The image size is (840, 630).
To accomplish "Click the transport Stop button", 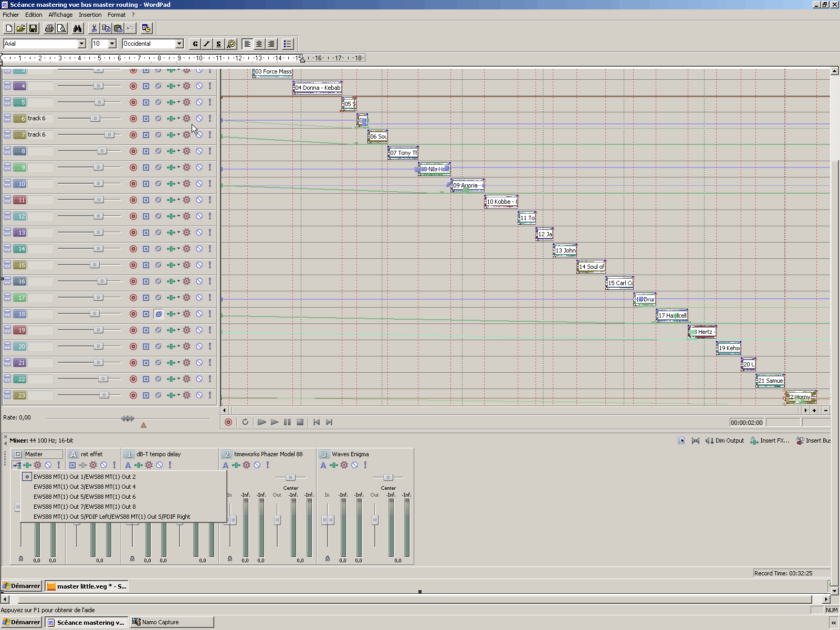I will click(300, 422).
